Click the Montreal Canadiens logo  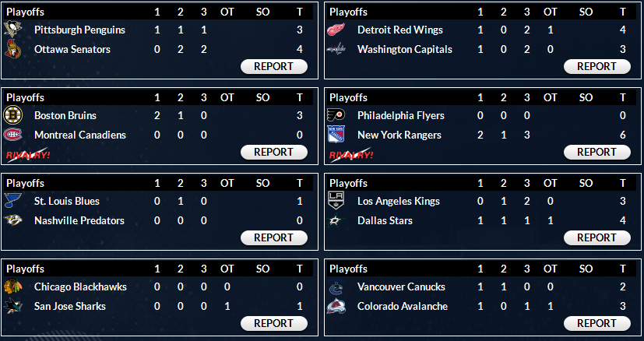tap(13, 135)
